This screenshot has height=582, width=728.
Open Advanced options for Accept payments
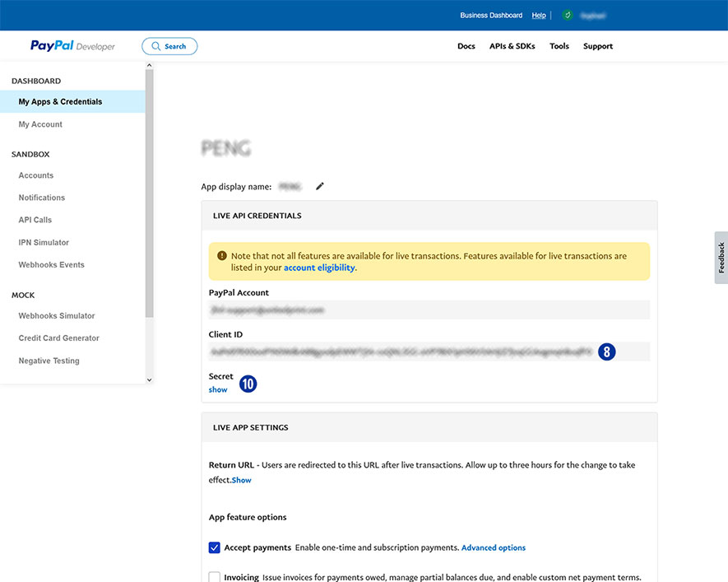pos(494,547)
